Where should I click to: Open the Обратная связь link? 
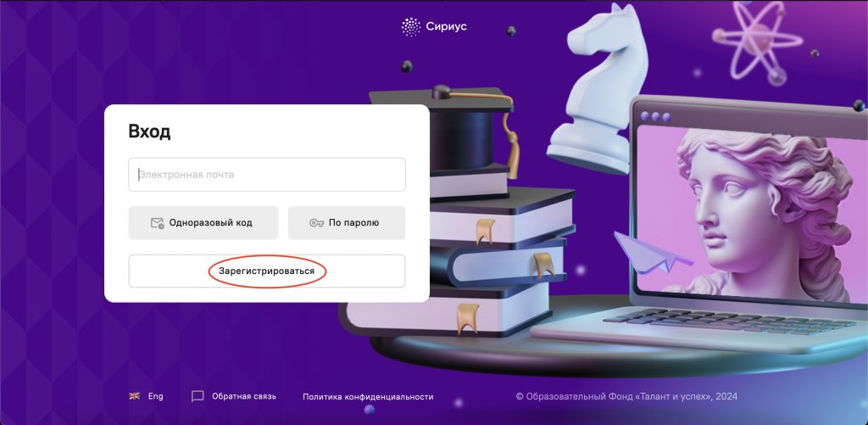pyautogui.click(x=244, y=396)
